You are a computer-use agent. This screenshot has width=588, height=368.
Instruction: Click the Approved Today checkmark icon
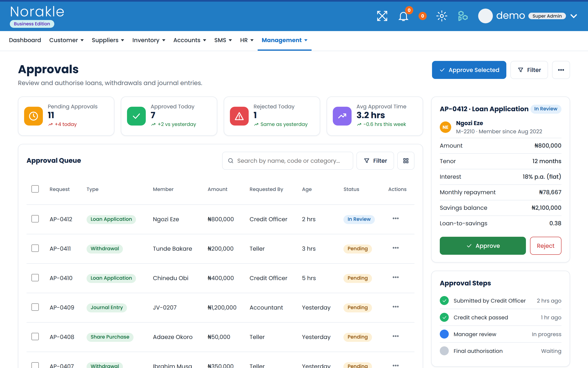(136, 116)
